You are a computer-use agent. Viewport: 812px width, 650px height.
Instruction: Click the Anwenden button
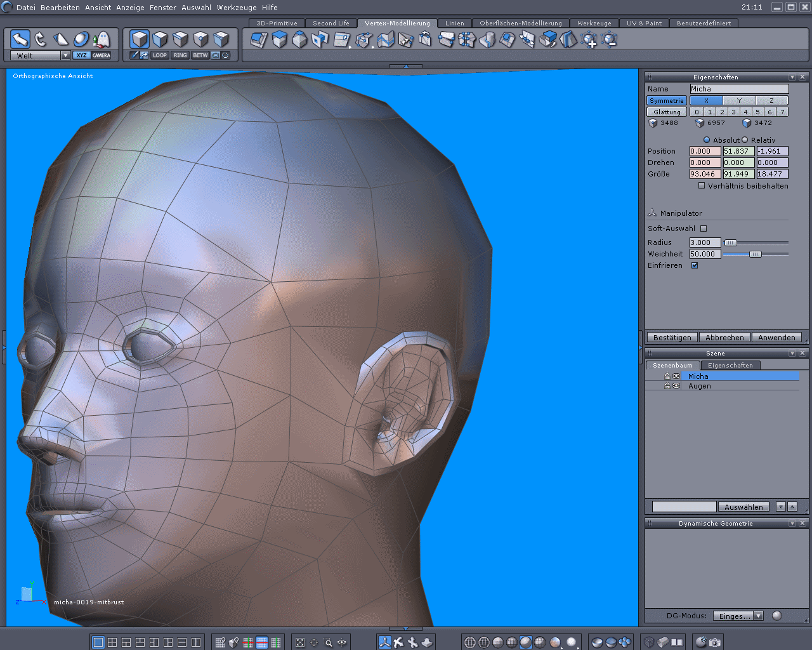click(776, 338)
